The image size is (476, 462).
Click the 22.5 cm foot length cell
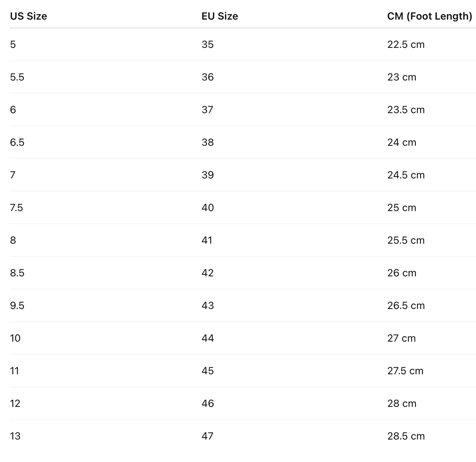(x=406, y=45)
